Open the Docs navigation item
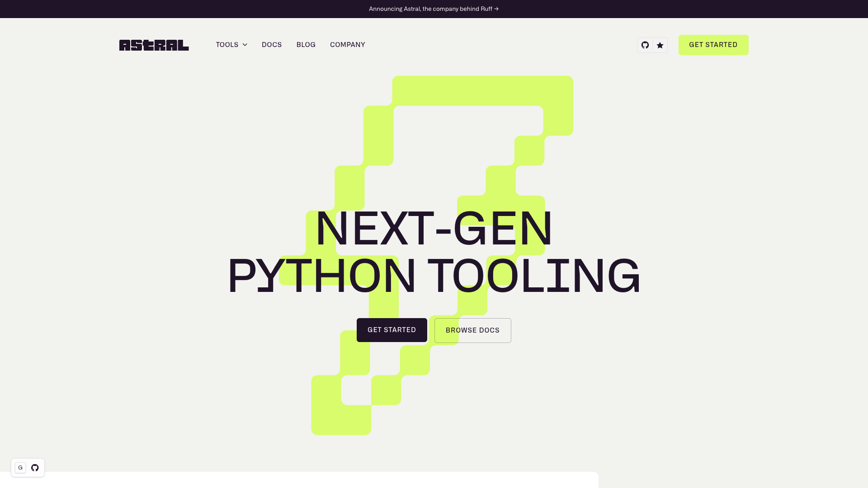The height and width of the screenshot is (488, 868). point(272,45)
